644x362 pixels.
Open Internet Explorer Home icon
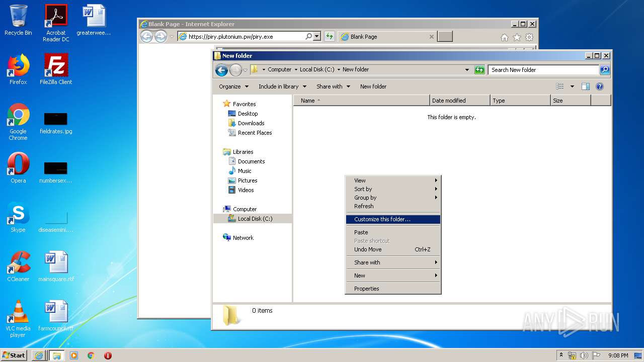(x=505, y=37)
